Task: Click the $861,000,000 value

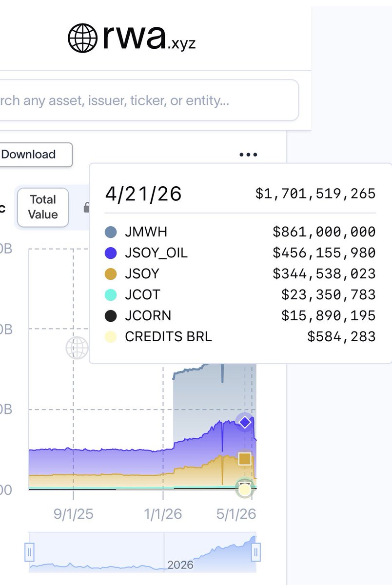Action: click(324, 232)
